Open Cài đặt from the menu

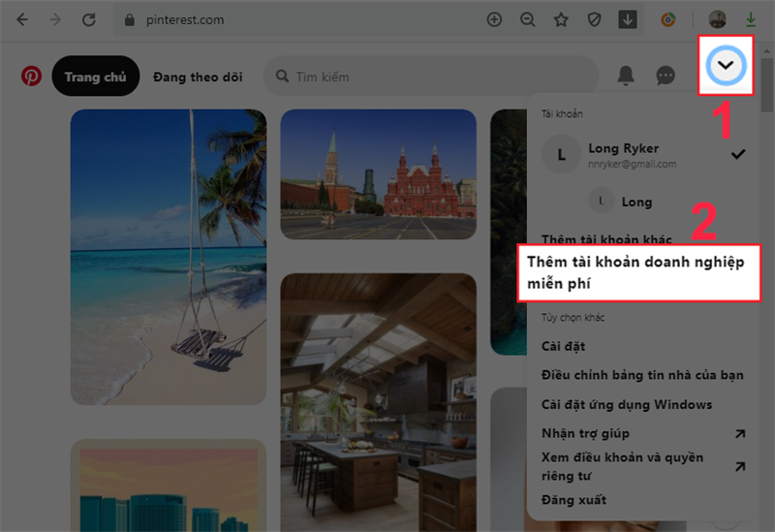564,346
